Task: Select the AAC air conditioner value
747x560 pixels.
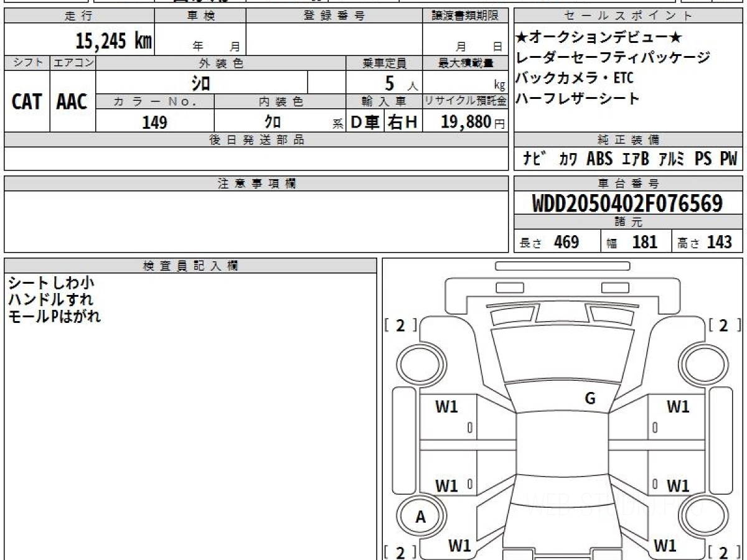Action: click(73, 101)
